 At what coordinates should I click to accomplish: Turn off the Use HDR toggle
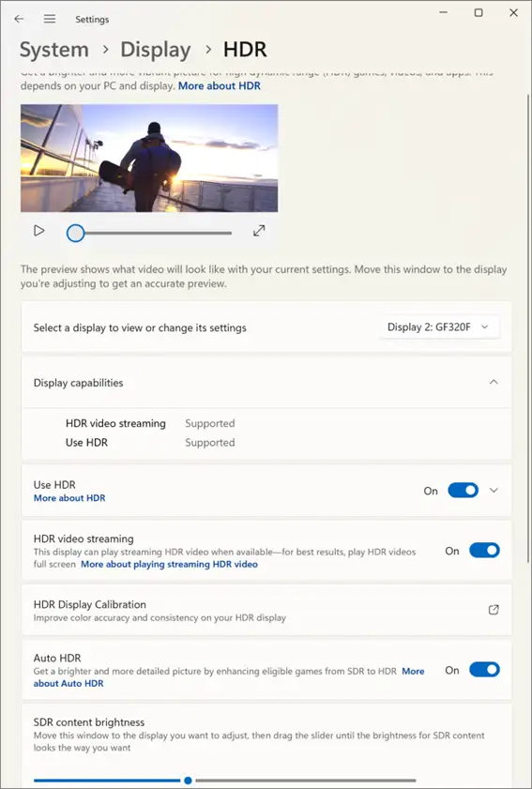coord(463,491)
